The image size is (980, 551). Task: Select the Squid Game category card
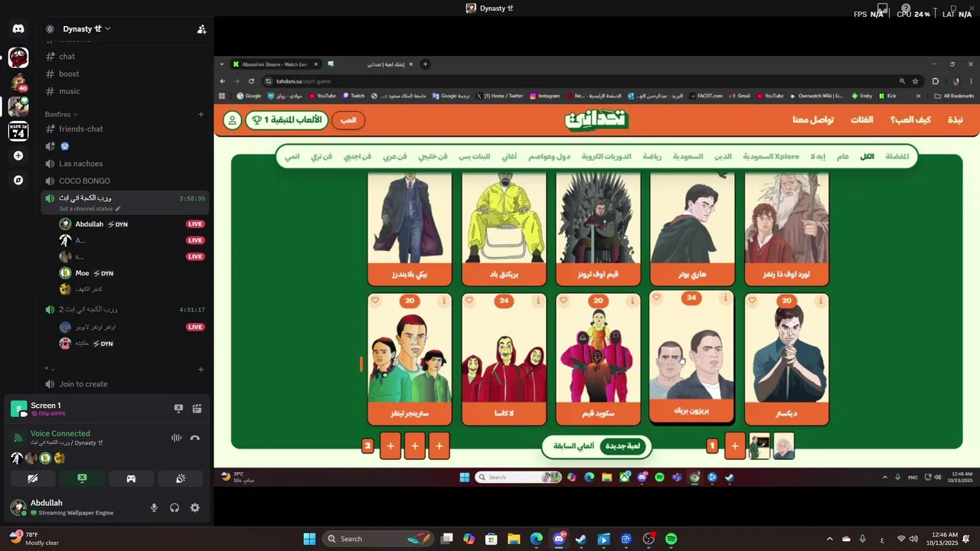click(598, 359)
